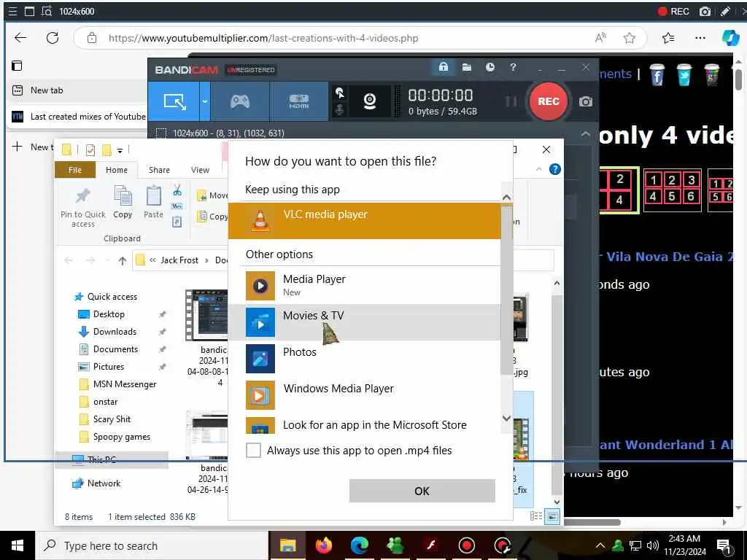Toggle Bandicam mouse cursor effect icon
This screenshot has width=747, height=560.
click(340, 93)
